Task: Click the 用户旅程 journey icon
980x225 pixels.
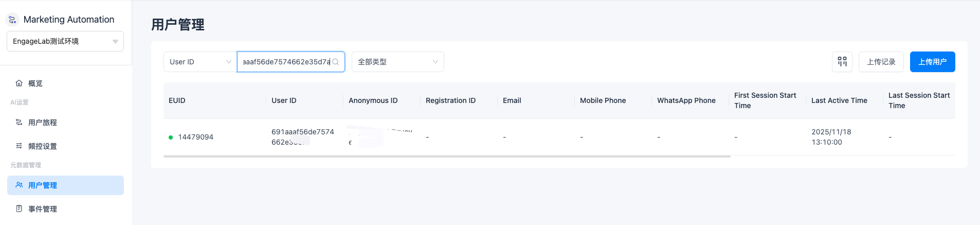Action: [19, 122]
